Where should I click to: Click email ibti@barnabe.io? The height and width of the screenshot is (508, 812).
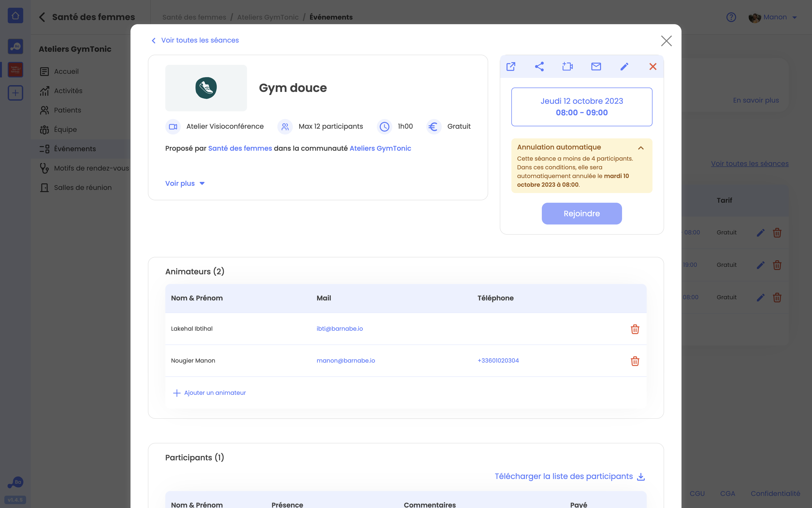tap(340, 329)
